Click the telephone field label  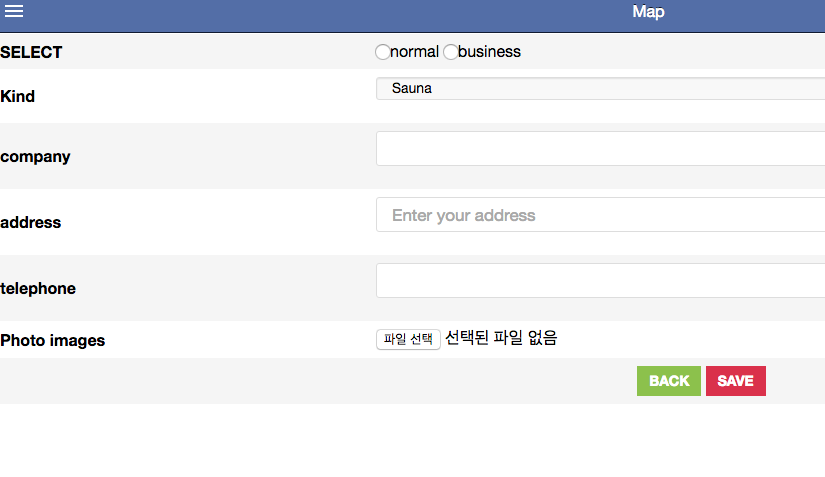pos(38,288)
